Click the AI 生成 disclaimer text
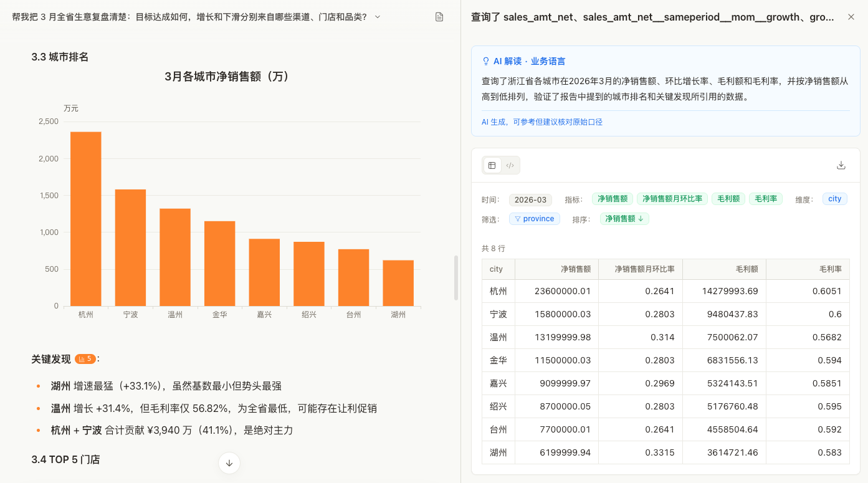The image size is (868, 483). [542, 122]
